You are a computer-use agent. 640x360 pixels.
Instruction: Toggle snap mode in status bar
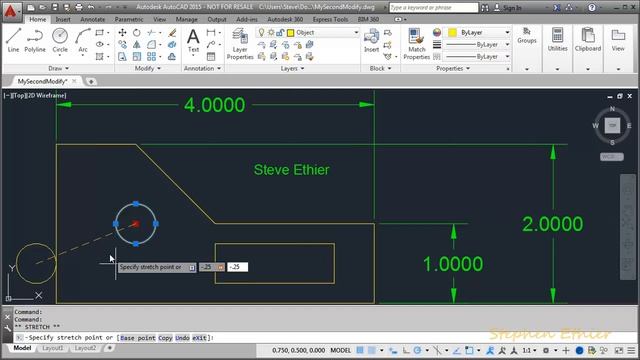pyautogui.click(x=372, y=350)
